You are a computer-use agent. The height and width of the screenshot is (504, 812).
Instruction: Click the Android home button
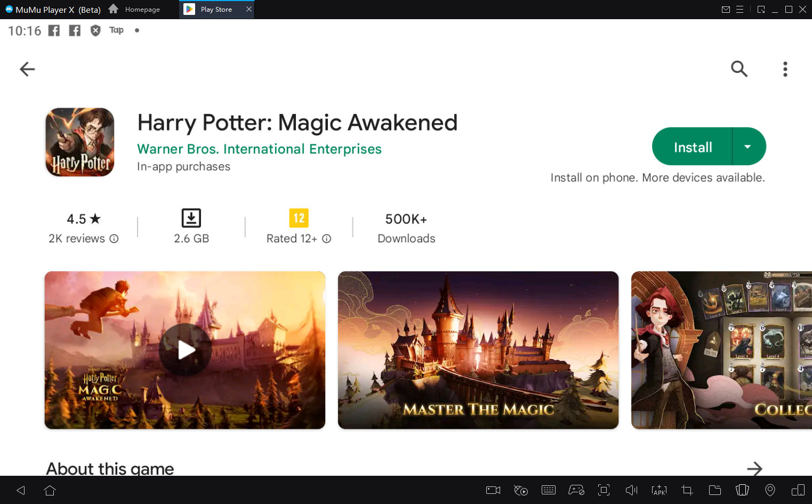click(x=50, y=490)
